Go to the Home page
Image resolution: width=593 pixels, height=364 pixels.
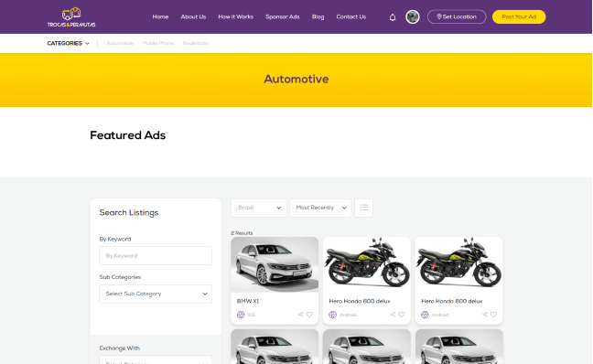click(160, 16)
